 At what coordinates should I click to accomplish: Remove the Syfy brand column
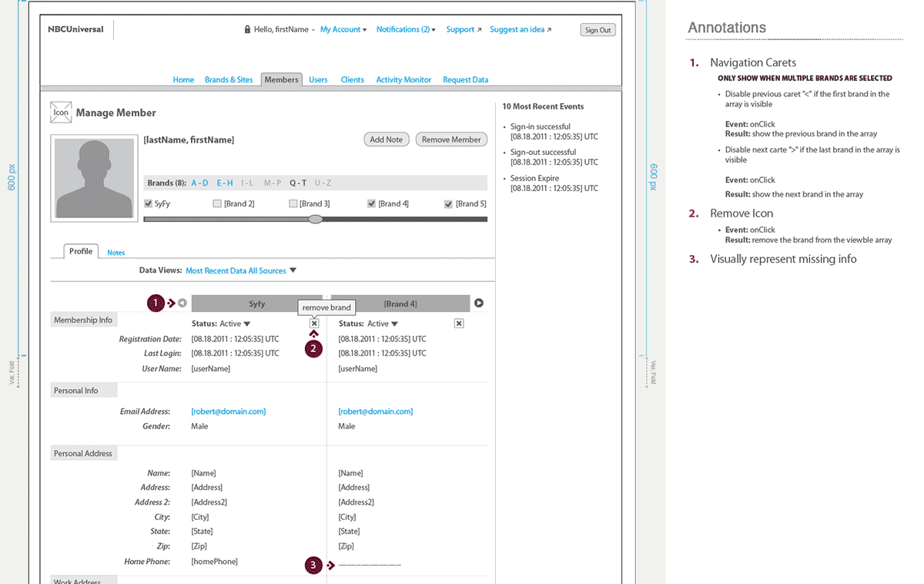[314, 324]
